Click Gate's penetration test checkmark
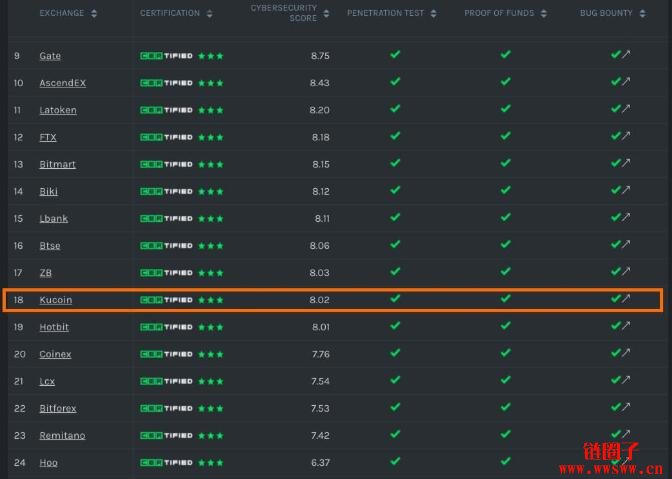This screenshot has width=672, height=479. [x=395, y=54]
